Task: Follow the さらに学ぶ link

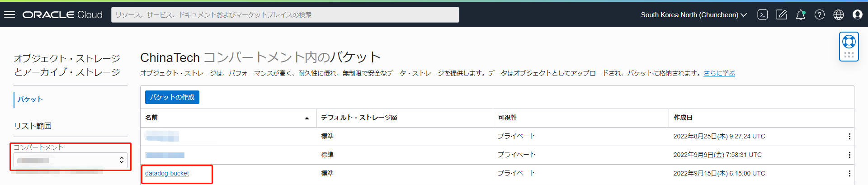Action: click(719, 73)
